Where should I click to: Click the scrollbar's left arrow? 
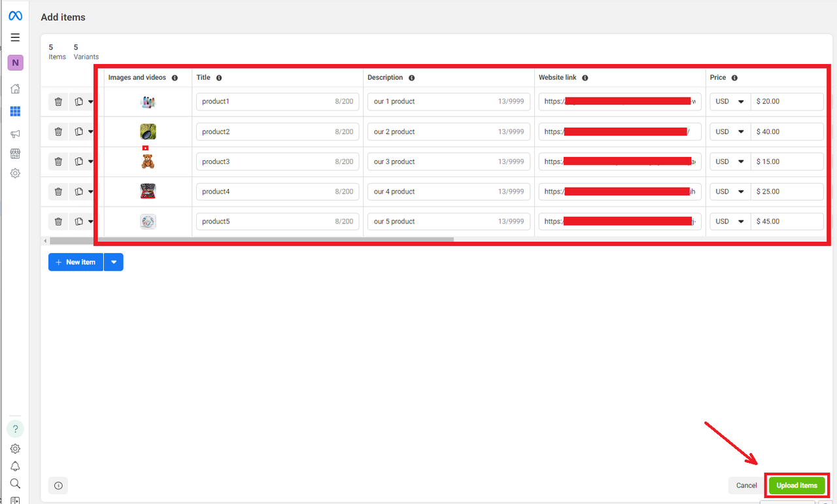point(45,241)
